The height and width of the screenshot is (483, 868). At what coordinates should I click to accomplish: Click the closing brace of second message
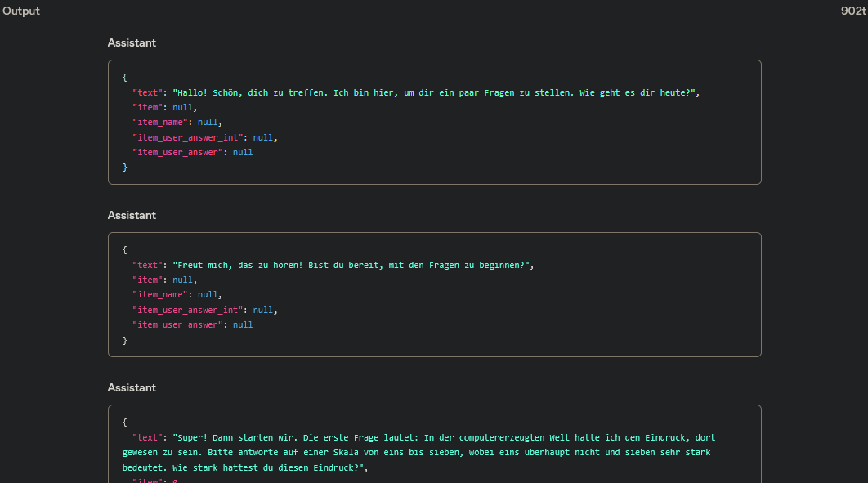(125, 339)
